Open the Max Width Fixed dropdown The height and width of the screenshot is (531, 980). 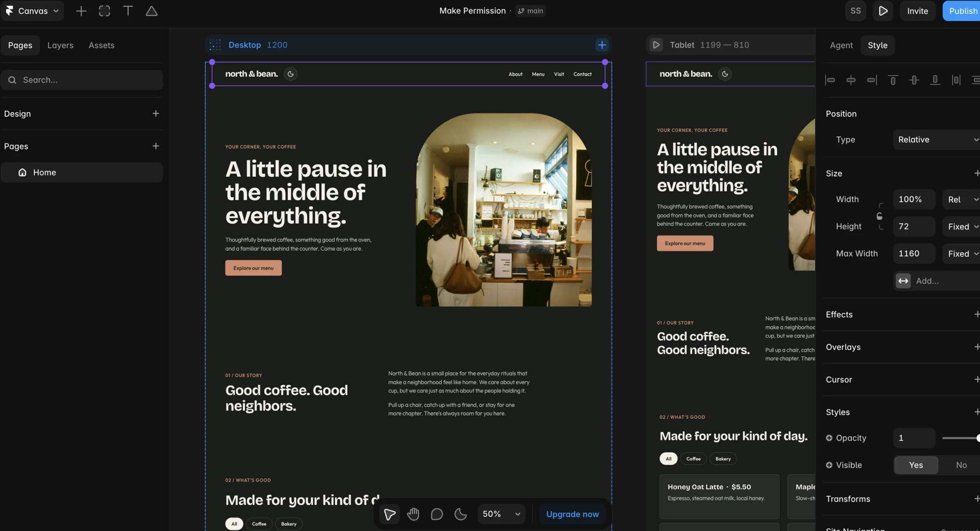pos(961,254)
